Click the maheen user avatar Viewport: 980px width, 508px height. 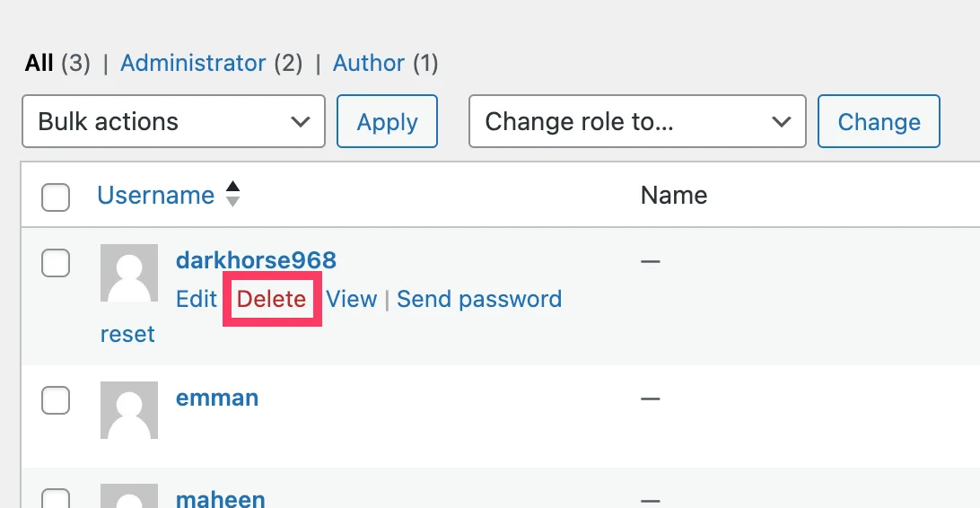tap(129, 496)
